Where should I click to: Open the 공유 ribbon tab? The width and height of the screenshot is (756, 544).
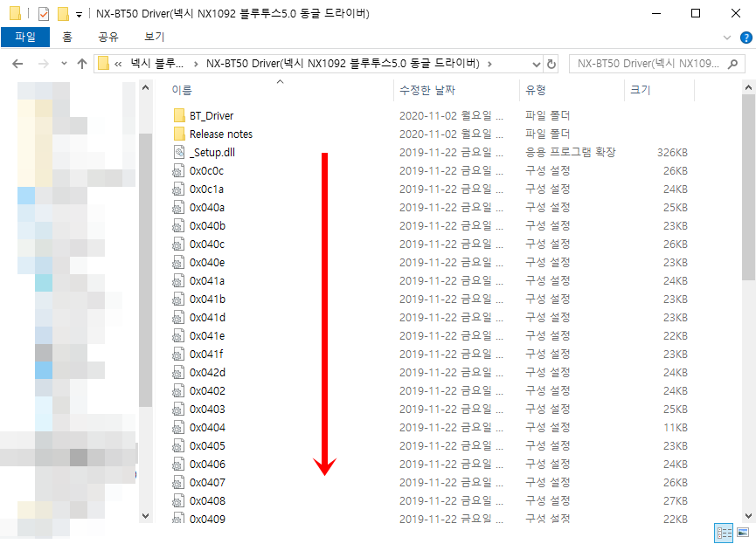tap(108, 37)
